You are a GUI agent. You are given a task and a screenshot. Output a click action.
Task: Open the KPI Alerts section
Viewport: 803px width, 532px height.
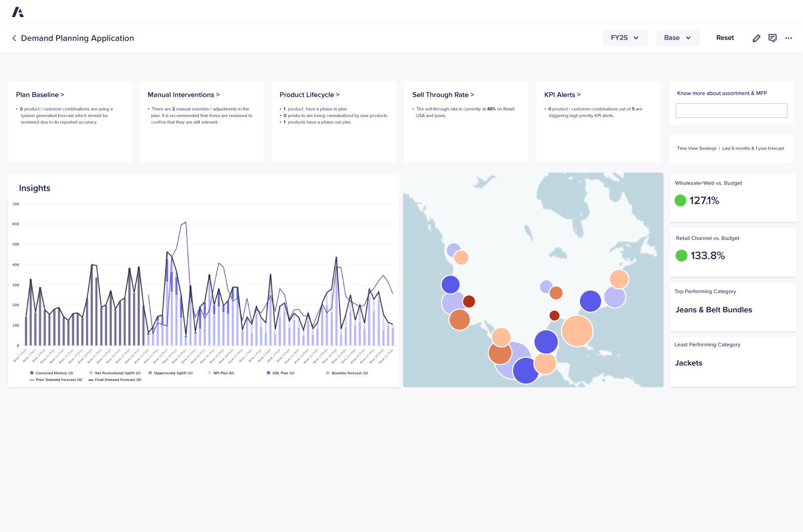coord(563,94)
